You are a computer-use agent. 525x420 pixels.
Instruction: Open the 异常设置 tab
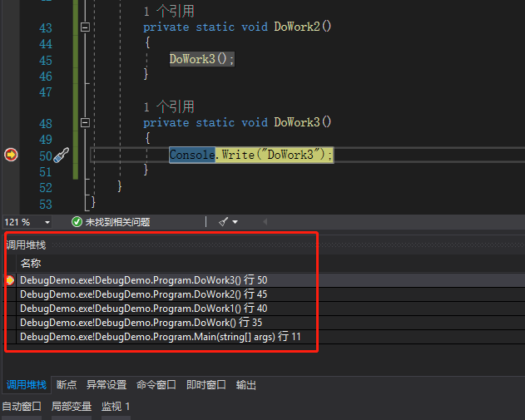pos(106,385)
